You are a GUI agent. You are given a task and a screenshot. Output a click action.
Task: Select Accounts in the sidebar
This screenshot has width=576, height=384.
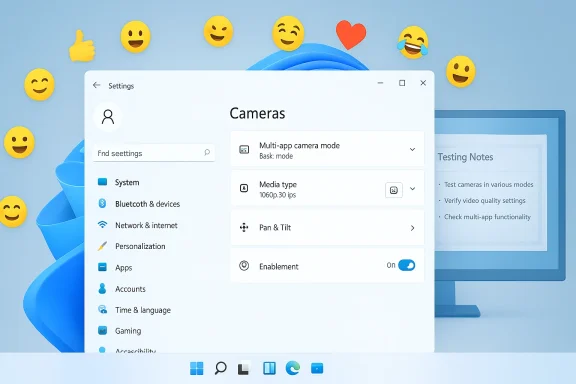(x=130, y=289)
